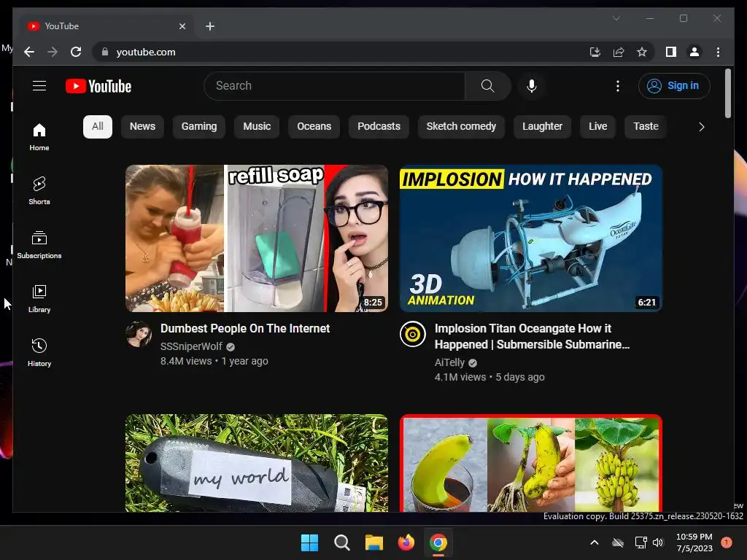Open Subscriptions in sidebar
This screenshot has width=747, height=560.
point(39,245)
